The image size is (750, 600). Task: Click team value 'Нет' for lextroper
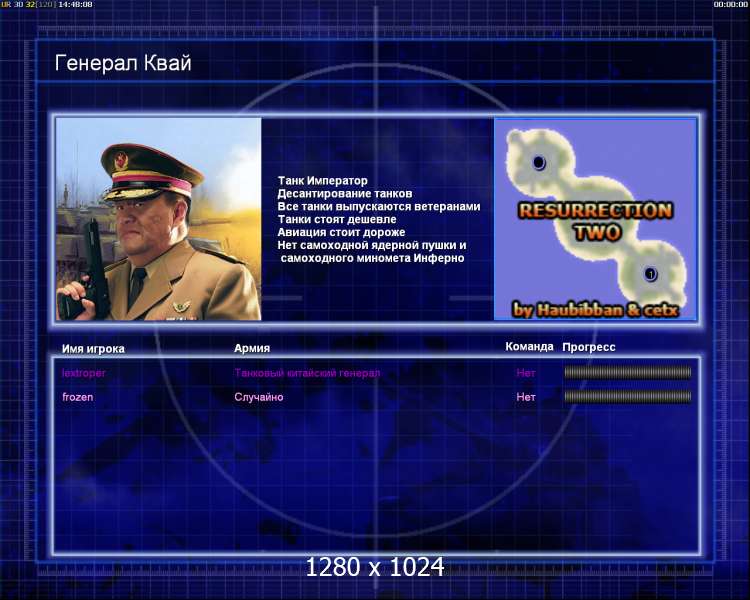coord(526,373)
